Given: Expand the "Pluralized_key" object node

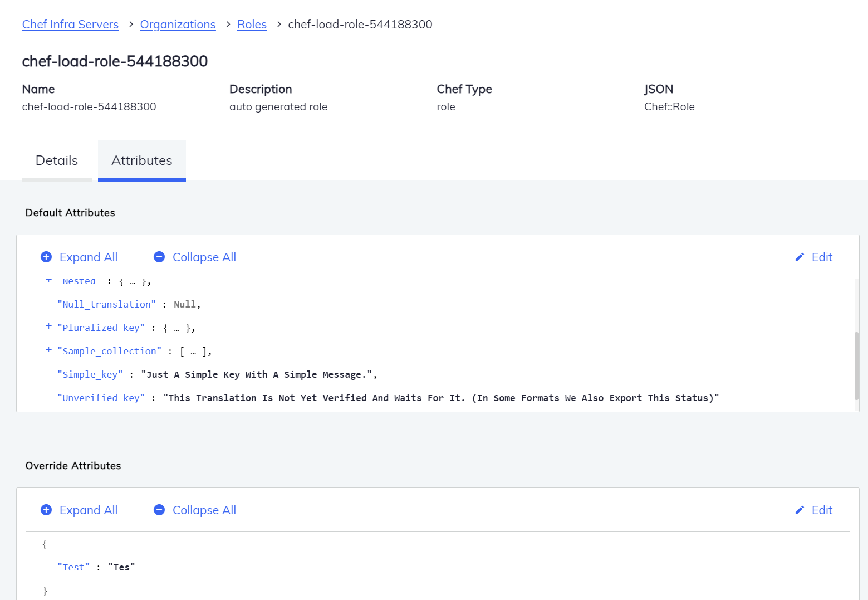Looking at the screenshot, I should click(x=48, y=326).
